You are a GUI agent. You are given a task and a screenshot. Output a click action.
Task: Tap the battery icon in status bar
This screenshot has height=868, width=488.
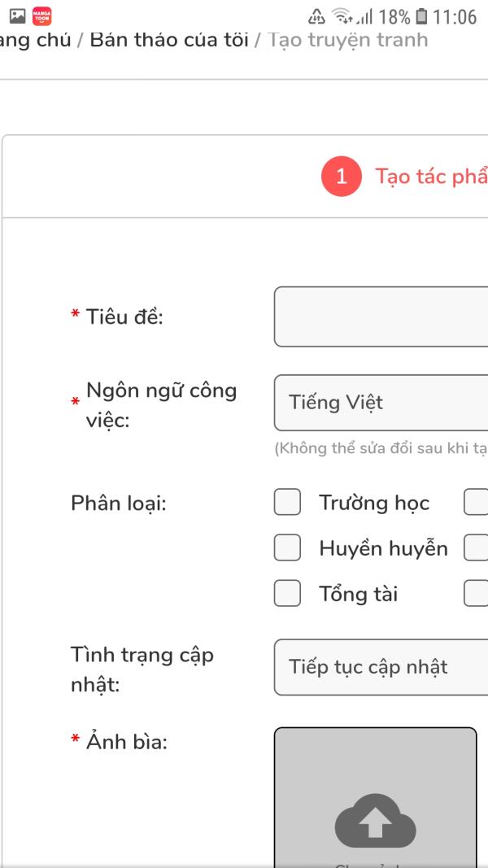[x=420, y=16]
